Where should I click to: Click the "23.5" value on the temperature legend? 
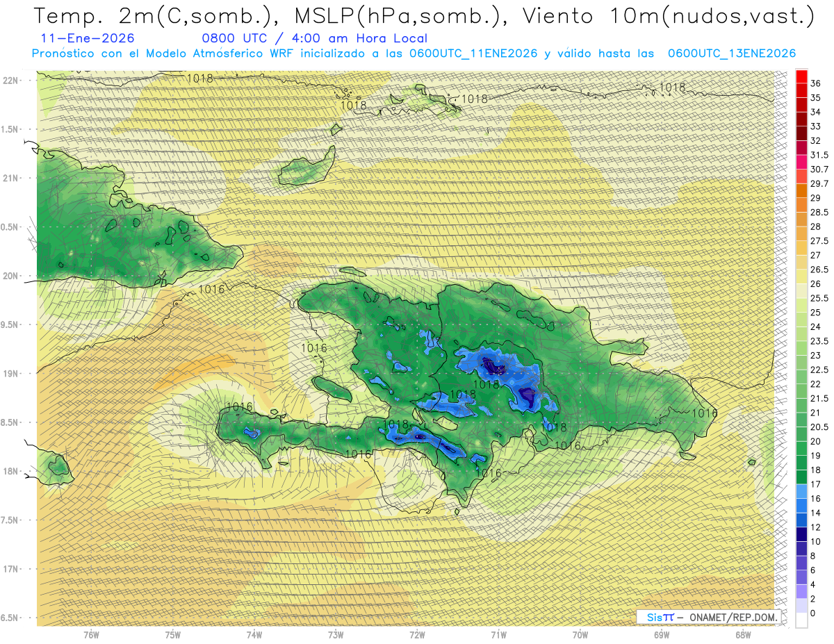pos(819,341)
